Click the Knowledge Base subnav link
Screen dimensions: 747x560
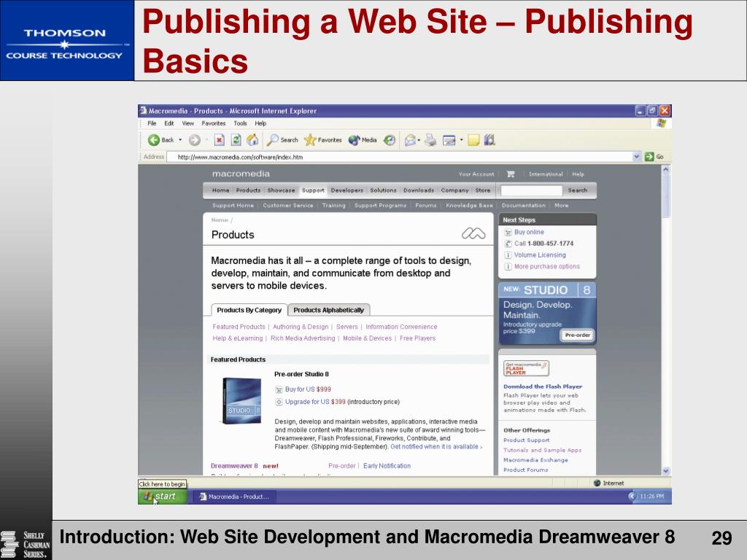tap(469, 206)
